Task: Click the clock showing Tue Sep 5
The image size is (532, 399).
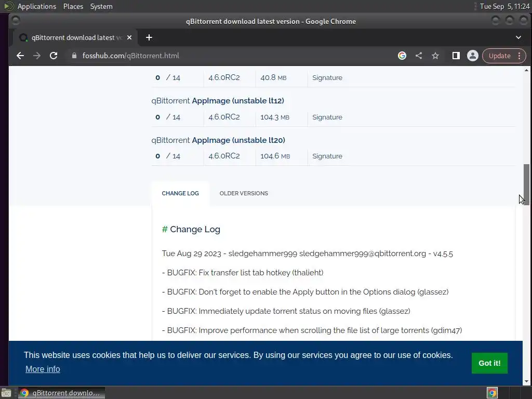Action: coord(504,6)
